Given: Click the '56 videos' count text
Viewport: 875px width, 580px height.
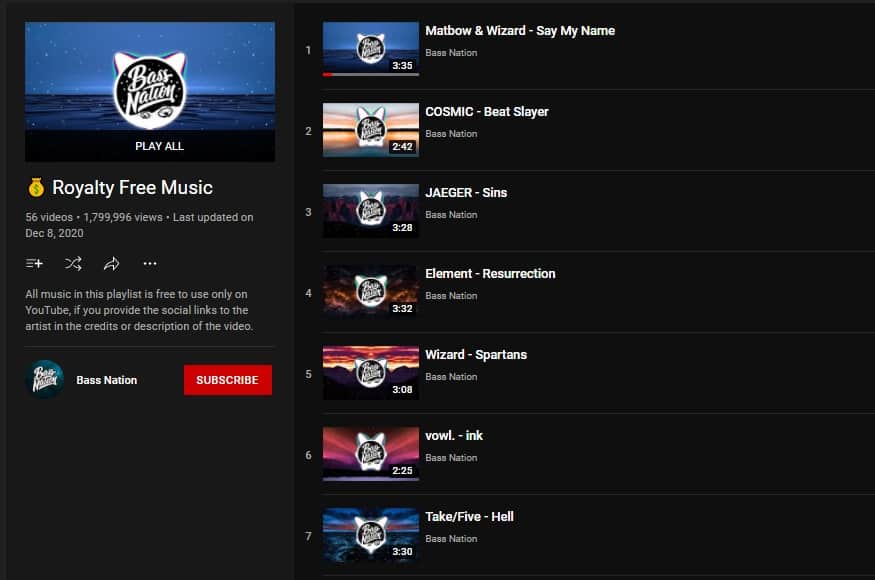Looking at the screenshot, I should (x=49, y=217).
